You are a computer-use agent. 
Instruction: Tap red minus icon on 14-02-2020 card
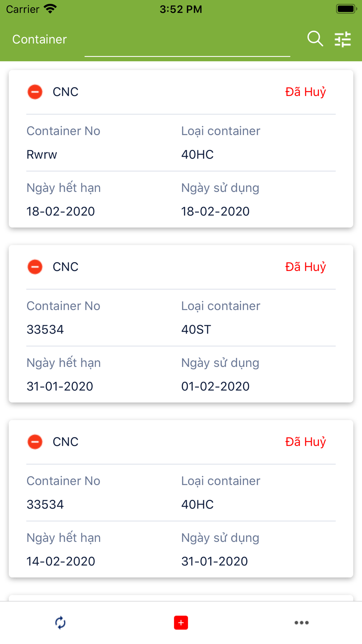[x=35, y=442]
